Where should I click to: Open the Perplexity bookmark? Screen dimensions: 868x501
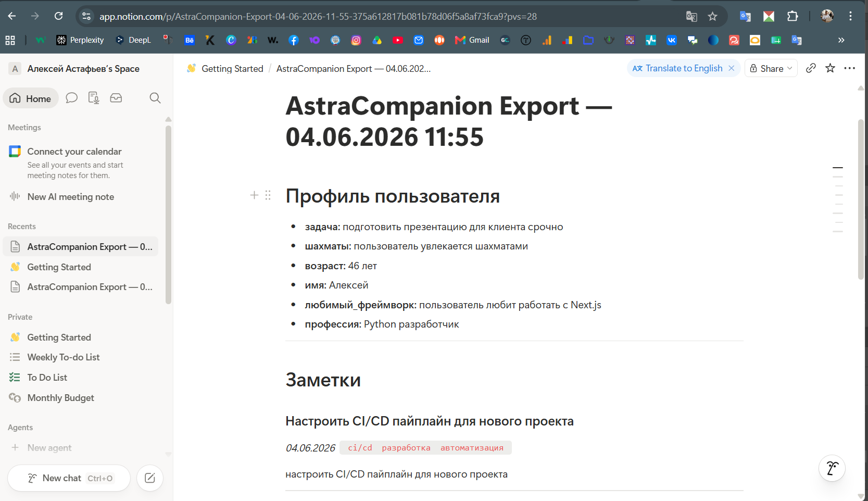click(80, 40)
